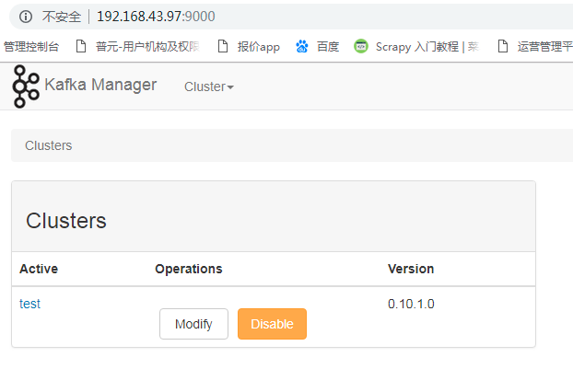
Task: Click the Operations column header
Action: pos(189,269)
